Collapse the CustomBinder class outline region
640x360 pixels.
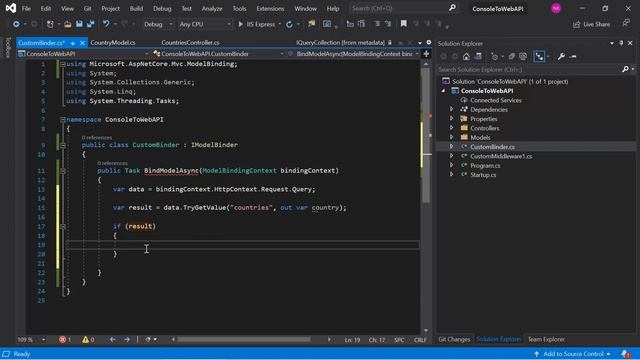click(63, 145)
